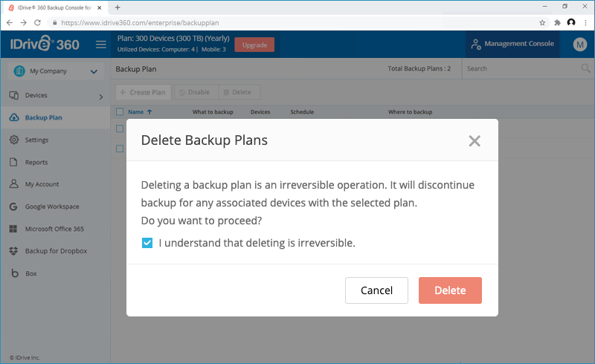Open the user profile avatar
595x364 pixels.
(x=580, y=45)
